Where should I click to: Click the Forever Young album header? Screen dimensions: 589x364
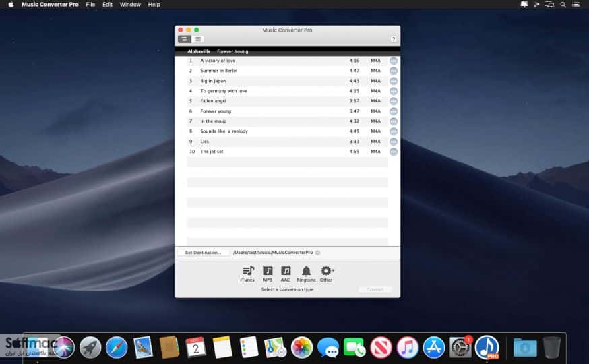tap(232, 51)
